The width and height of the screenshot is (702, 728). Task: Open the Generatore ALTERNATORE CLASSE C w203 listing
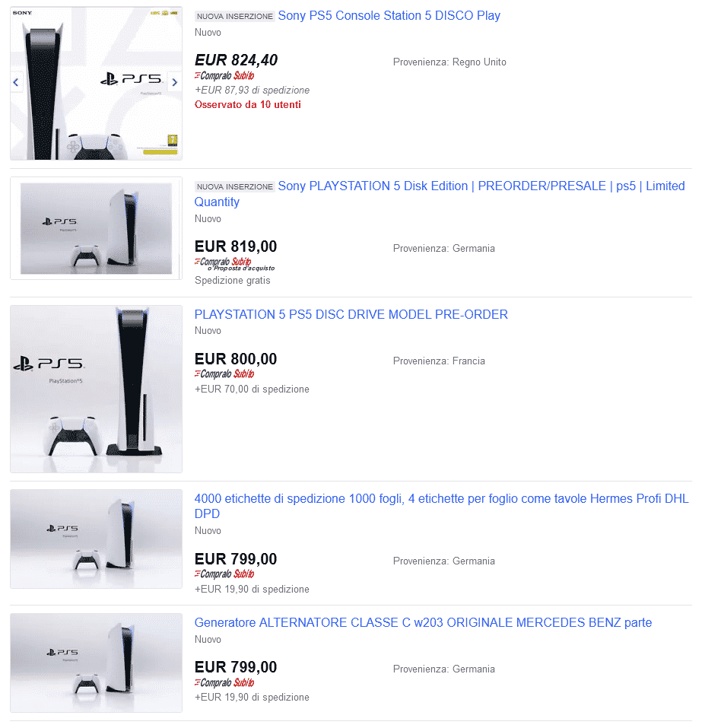click(423, 622)
